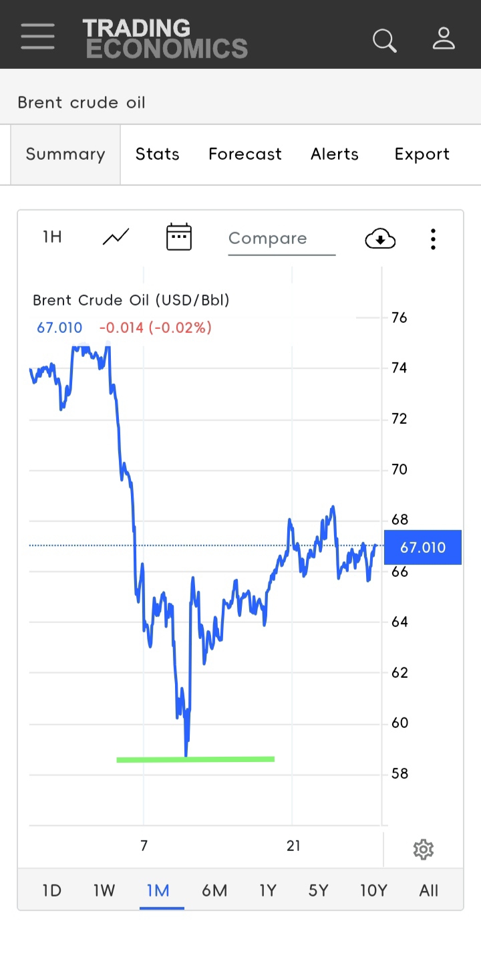Open the Alerts tab
Image resolution: width=481 pixels, height=980 pixels.
[335, 154]
